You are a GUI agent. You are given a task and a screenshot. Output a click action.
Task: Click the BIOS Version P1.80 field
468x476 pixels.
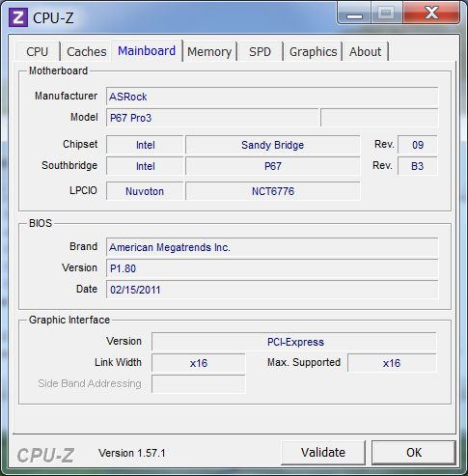tap(272, 268)
